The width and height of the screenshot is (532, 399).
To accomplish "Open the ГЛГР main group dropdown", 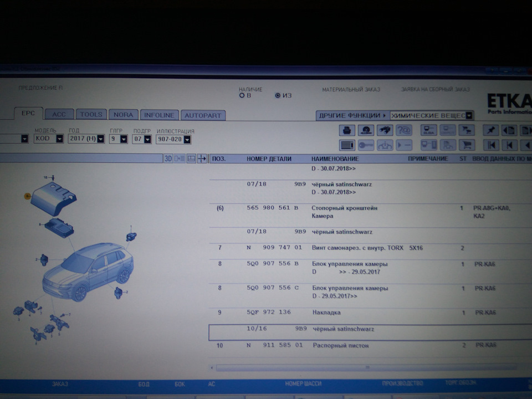I will point(124,139).
